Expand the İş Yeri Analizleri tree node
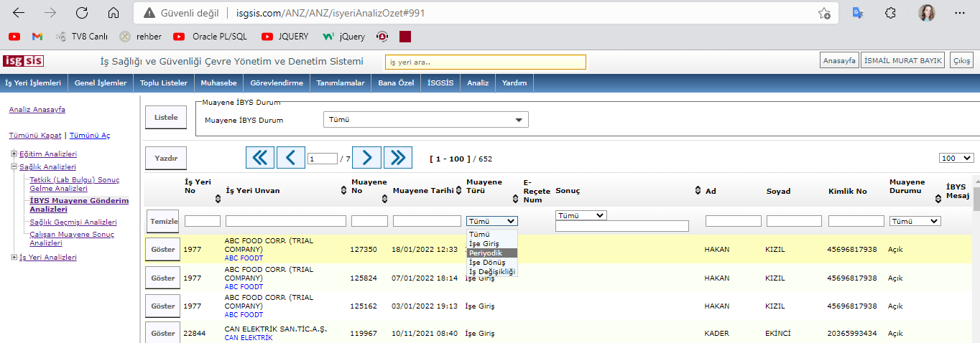980x343 pixels. click(14, 257)
